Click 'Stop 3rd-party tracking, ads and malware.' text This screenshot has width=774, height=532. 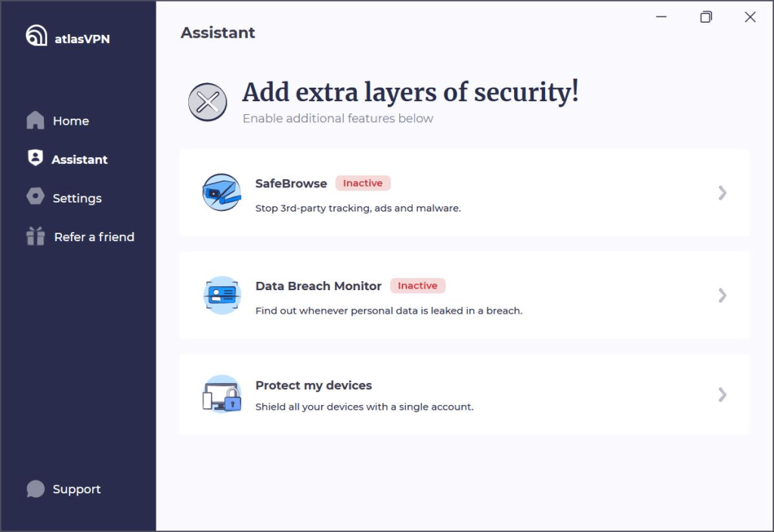[358, 209]
